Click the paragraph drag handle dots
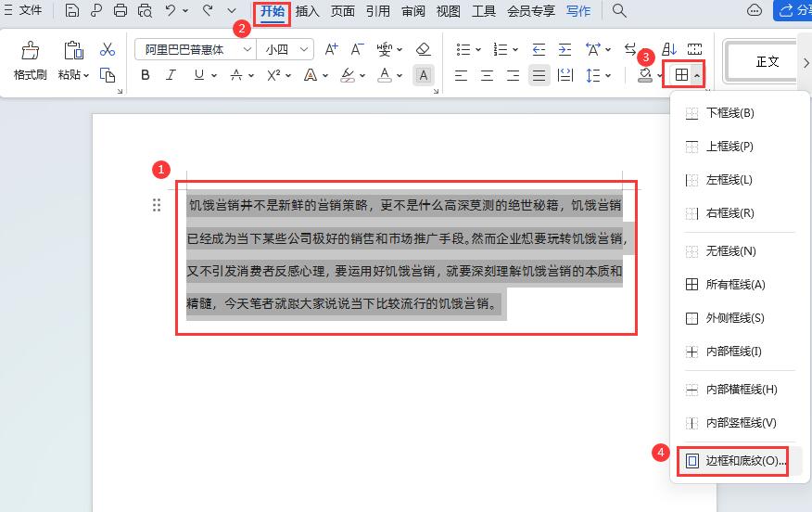 point(157,205)
